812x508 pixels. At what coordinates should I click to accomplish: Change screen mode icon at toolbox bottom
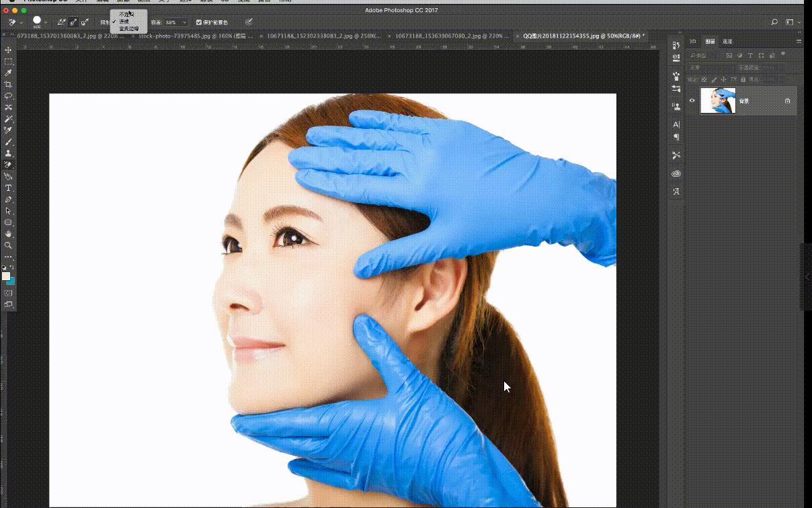(x=9, y=304)
